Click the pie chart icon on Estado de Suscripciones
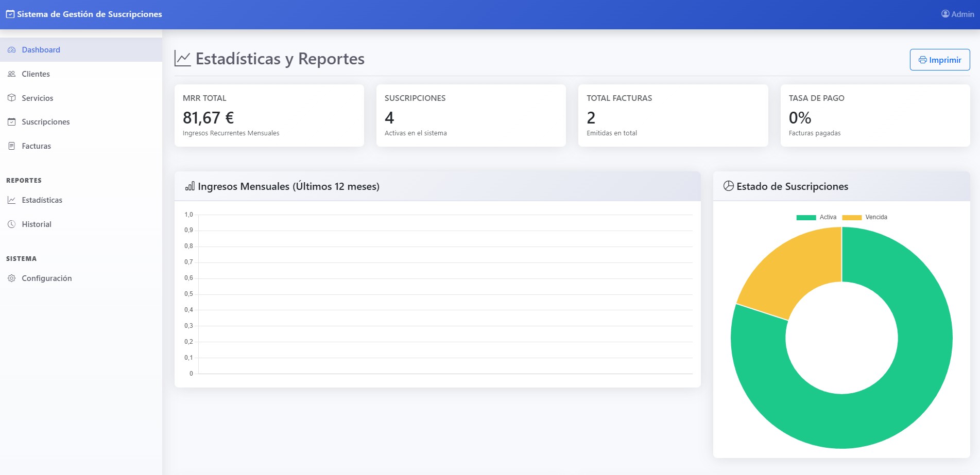 [728, 186]
